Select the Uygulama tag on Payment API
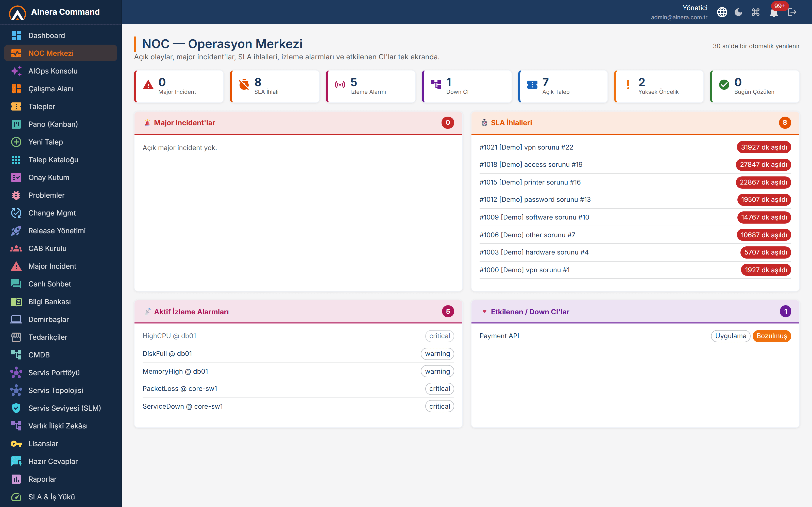 tap(731, 336)
